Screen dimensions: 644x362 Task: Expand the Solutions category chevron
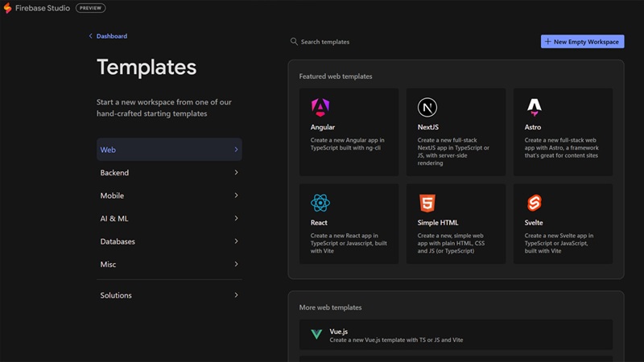click(236, 295)
